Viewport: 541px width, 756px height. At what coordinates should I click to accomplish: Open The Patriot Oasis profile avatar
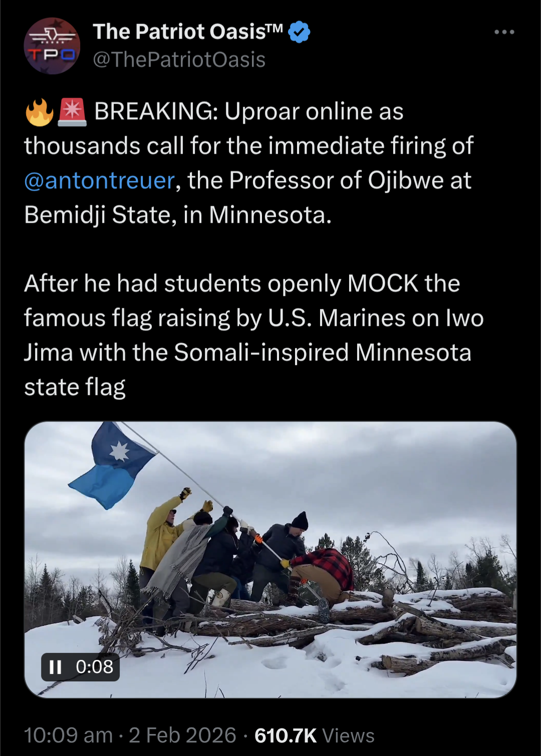52,46
